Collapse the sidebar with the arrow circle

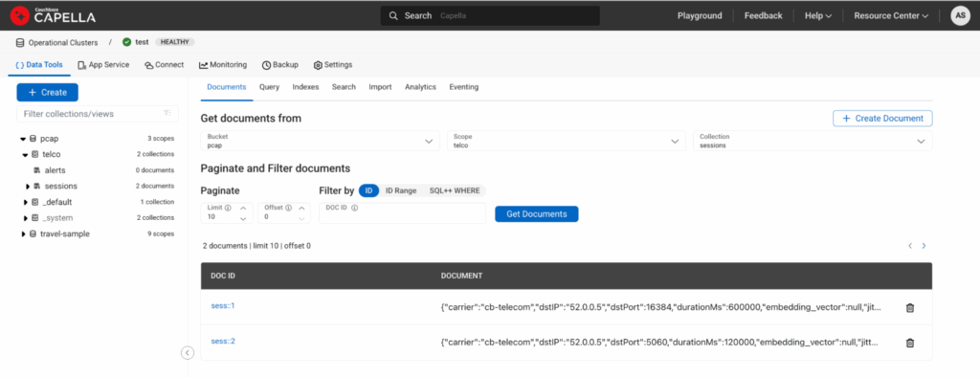pos(188,353)
